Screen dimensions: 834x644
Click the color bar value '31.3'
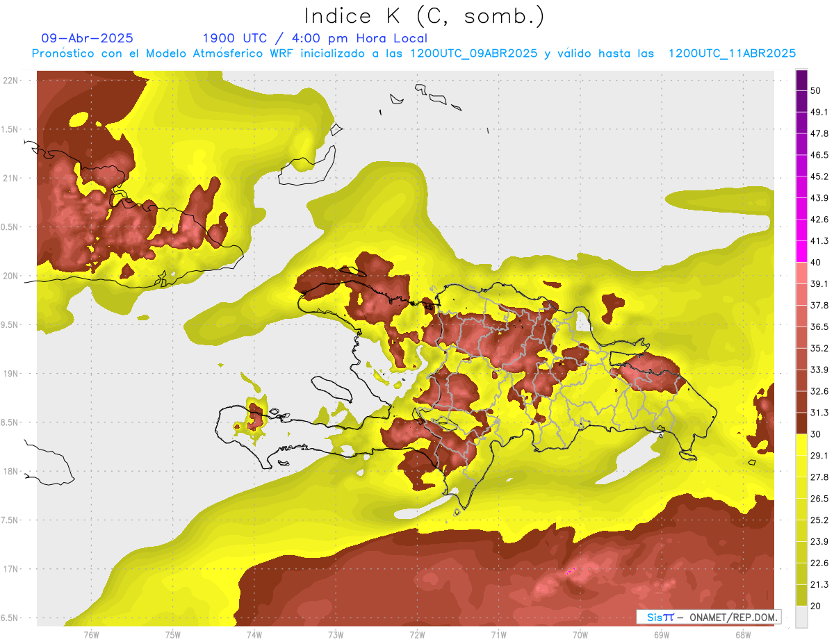click(819, 413)
